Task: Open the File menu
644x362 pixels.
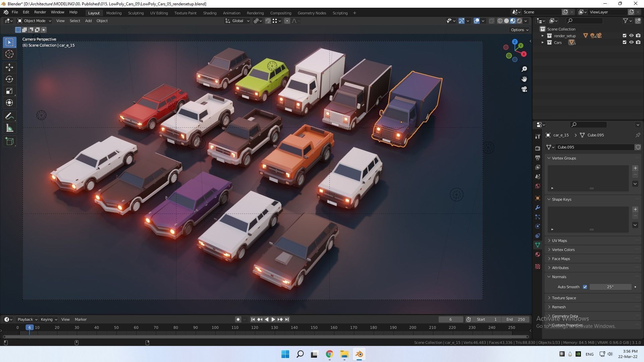Action: [15, 12]
